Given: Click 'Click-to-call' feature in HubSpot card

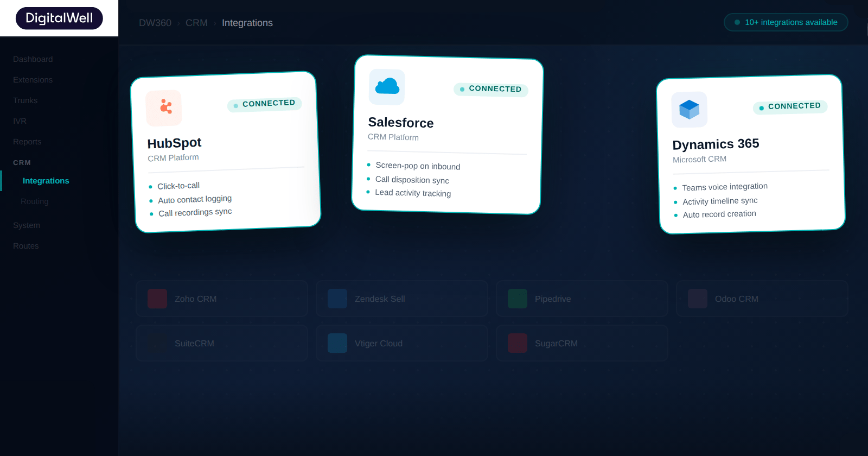Looking at the screenshot, I should click(x=178, y=186).
